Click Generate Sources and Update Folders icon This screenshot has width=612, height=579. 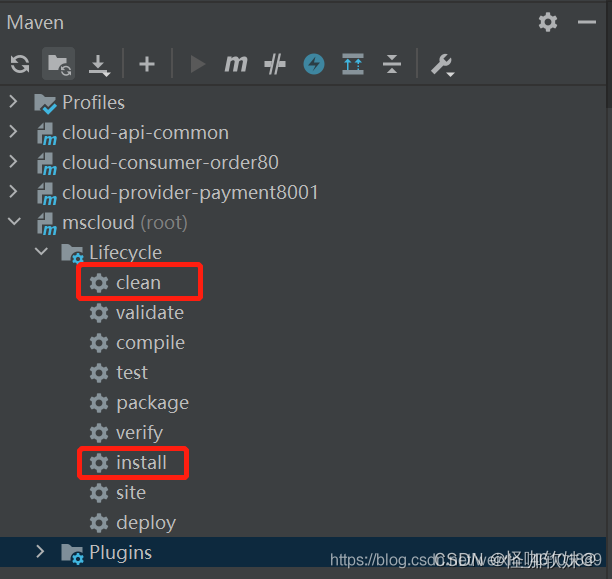[x=59, y=64]
